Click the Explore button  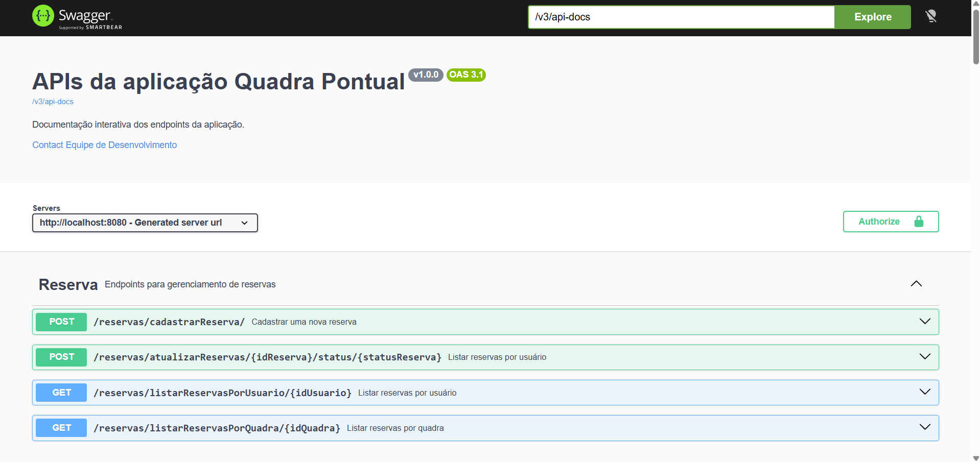click(x=872, y=17)
